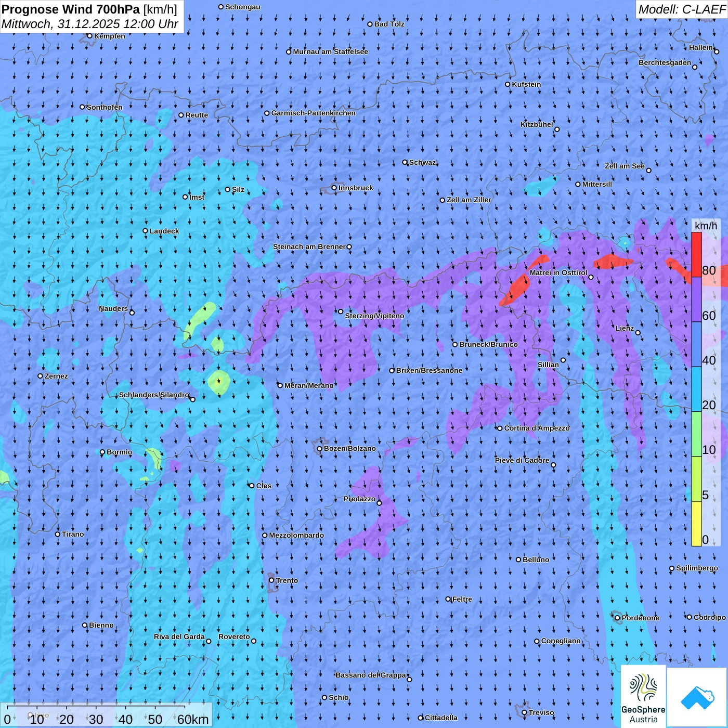The height and width of the screenshot is (728, 728).
Task: Click the 'Brixen/Bressanone' label
Action: pyautogui.click(x=429, y=370)
